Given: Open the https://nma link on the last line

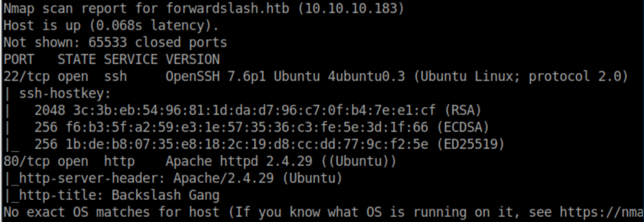Looking at the screenshot, I should point(600,212).
